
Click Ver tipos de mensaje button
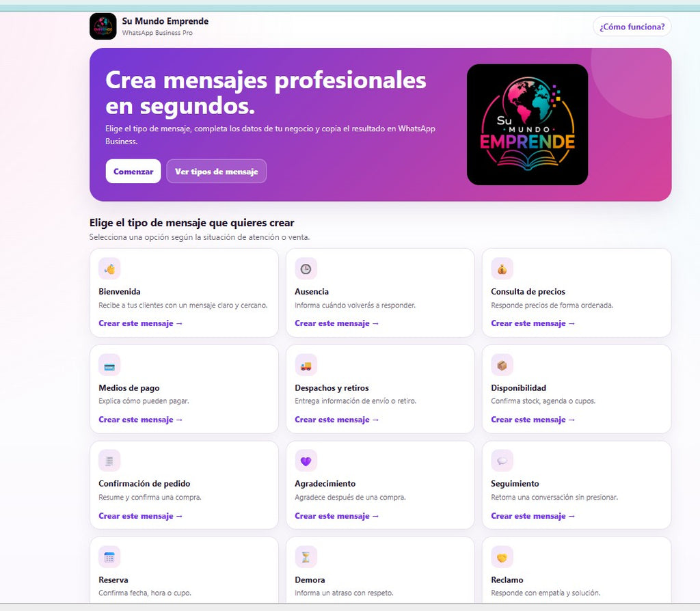pos(217,172)
